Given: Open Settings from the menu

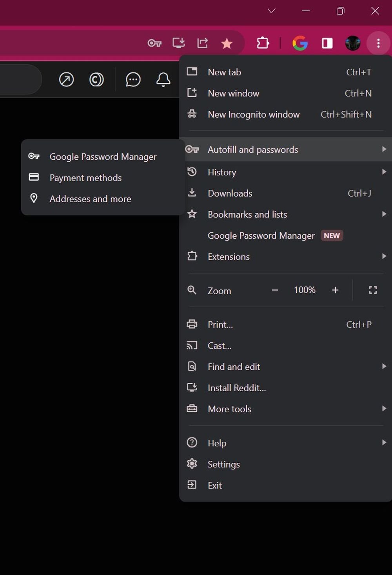Looking at the screenshot, I should coord(223,464).
